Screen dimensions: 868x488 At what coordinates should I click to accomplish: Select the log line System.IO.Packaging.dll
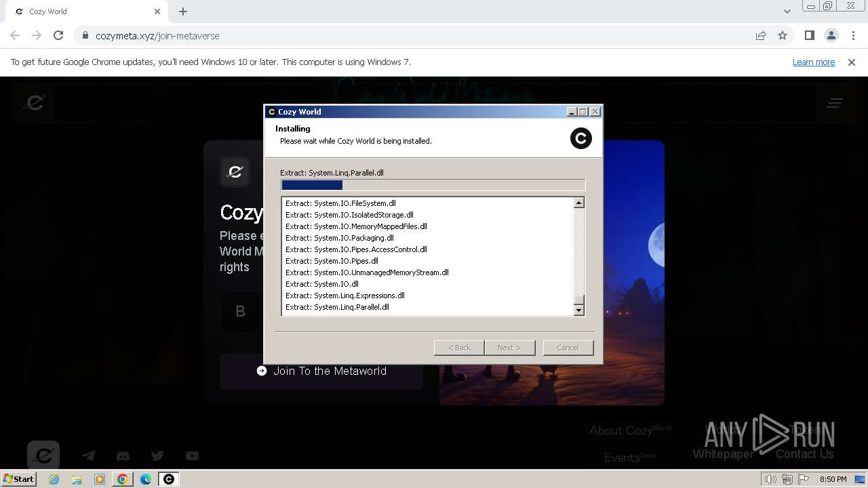click(x=340, y=238)
